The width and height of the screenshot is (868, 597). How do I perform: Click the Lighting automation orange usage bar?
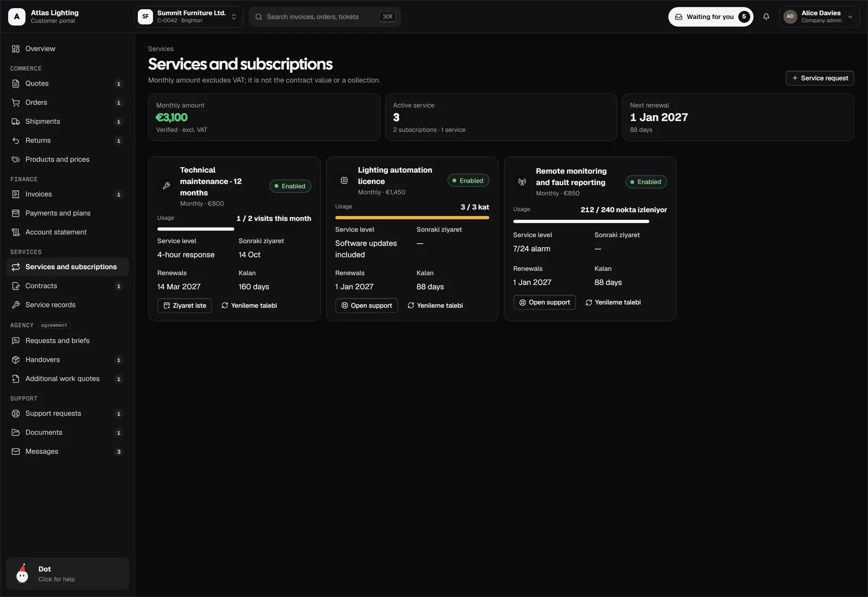tap(412, 218)
